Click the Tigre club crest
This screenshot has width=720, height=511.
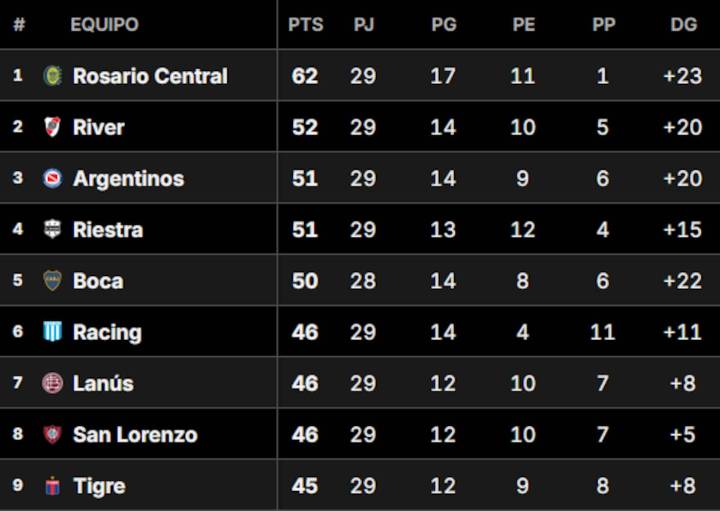[x=52, y=486]
